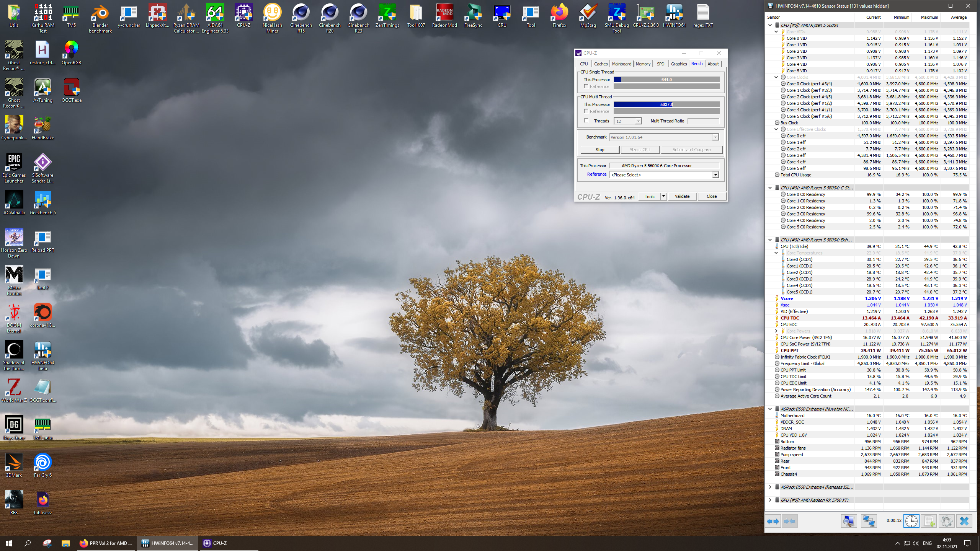Screen dimensions: 980x551
Task: Click the ZenTimings desktop icon
Action: [387, 16]
